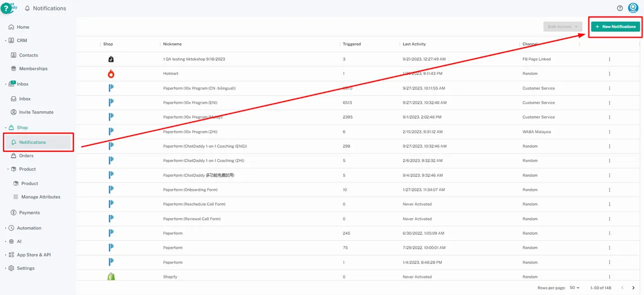Sort by the Triggered column header

point(352,44)
